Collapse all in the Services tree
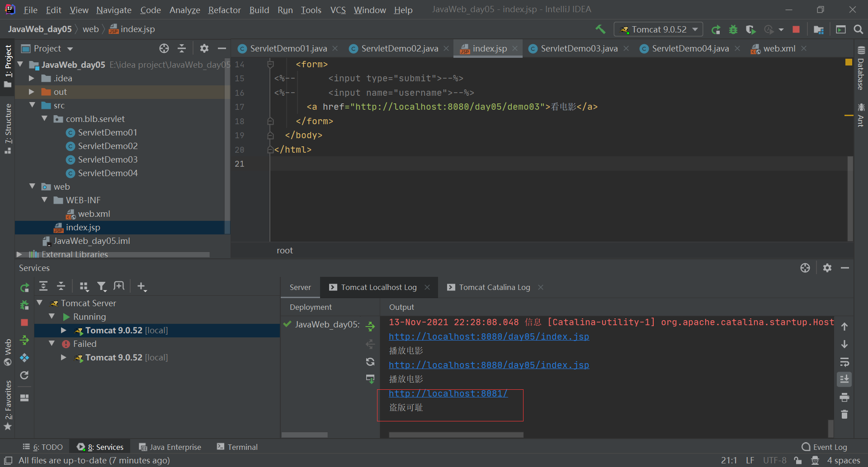The width and height of the screenshot is (868, 467). pos(61,286)
